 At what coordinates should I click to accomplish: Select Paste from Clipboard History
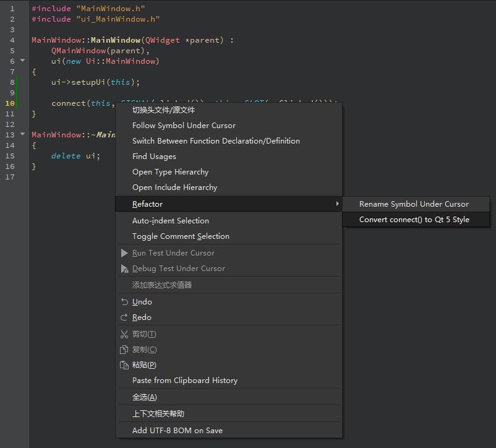pyautogui.click(x=229, y=381)
